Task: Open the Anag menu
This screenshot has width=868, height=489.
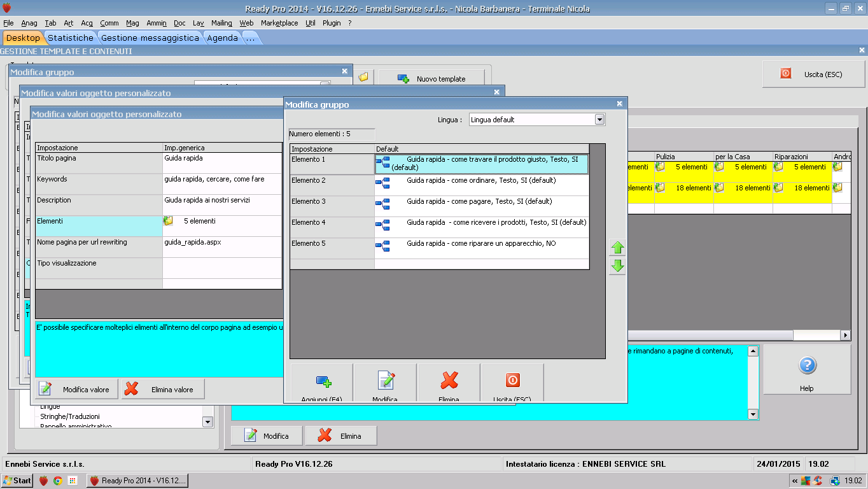Action: [x=29, y=23]
